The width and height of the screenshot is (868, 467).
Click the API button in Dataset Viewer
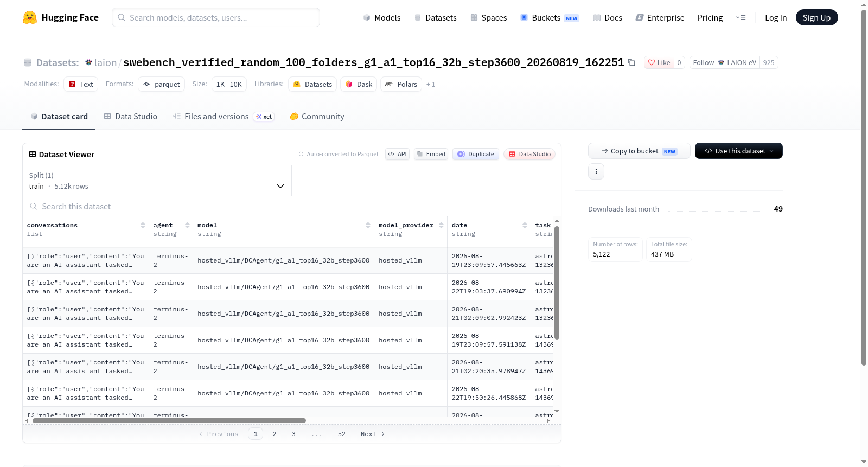pos(397,154)
